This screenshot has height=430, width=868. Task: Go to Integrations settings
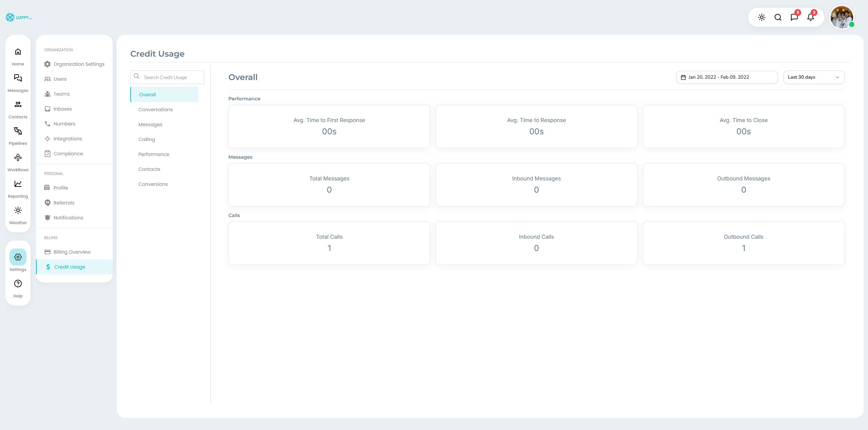click(x=68, y=139)
